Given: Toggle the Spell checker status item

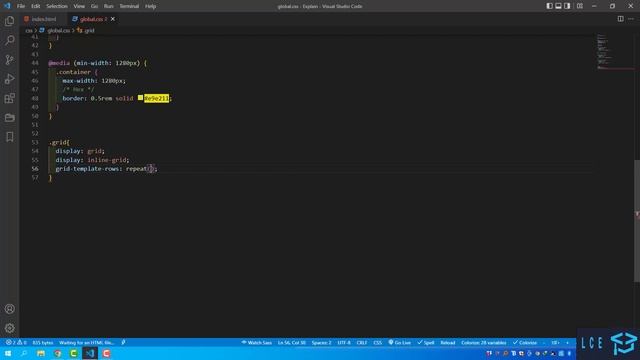Looking at the screenshot, I should [426, 342].
